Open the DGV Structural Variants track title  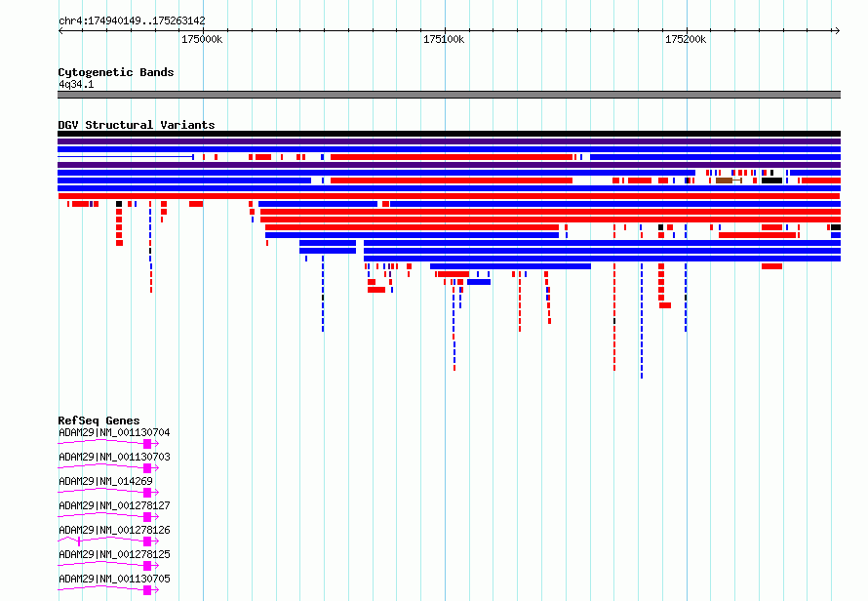tap(137, 125)
